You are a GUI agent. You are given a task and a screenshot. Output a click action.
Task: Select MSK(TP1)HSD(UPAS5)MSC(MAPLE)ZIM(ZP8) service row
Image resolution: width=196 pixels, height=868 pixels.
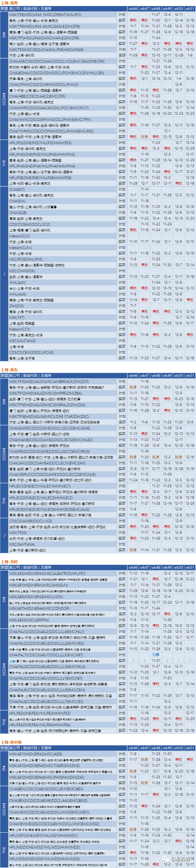click(x=102, y=38)
